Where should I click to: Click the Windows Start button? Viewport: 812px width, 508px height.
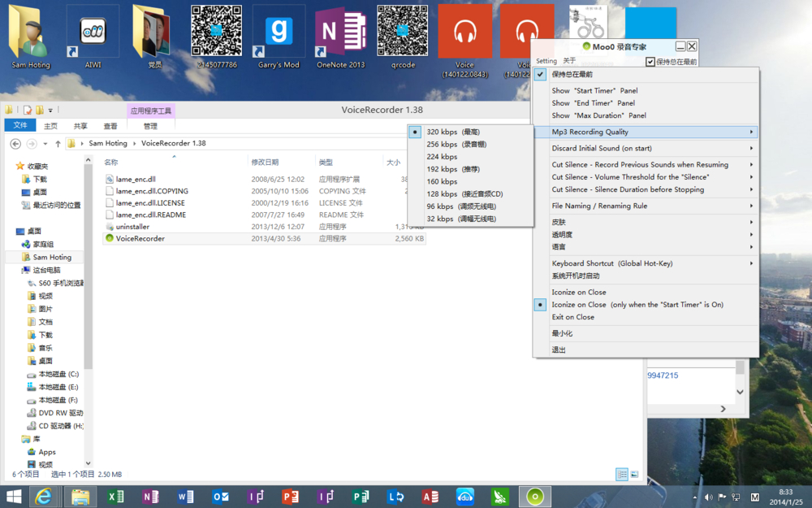(x=14, y=497)
